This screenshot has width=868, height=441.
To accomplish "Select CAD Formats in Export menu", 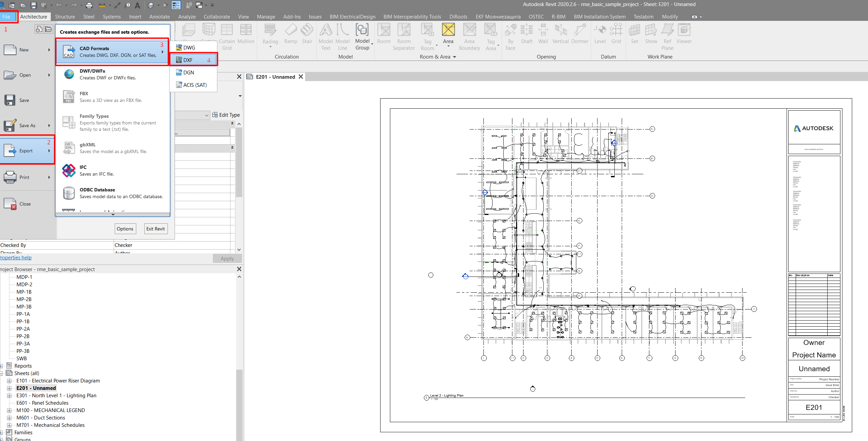I will [x=112, y=51].
